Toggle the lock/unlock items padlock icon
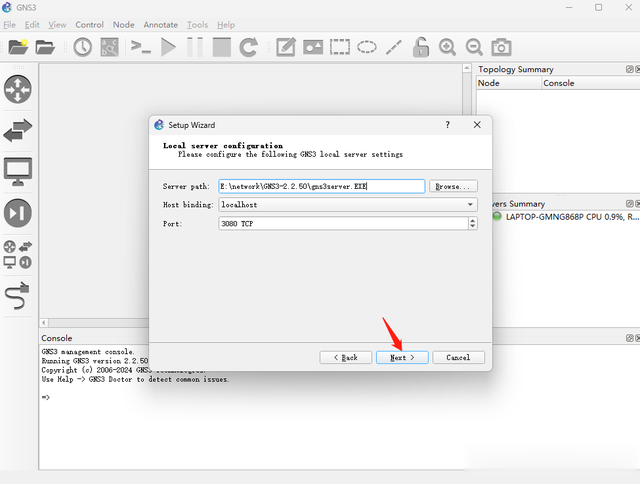 pyautogui.click(x=420, y=47)
